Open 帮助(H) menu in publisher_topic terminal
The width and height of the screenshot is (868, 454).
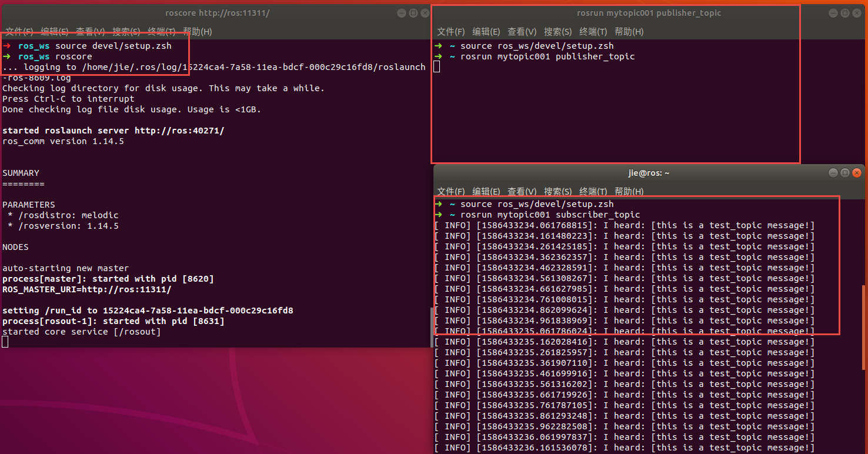tap(629, 32)
